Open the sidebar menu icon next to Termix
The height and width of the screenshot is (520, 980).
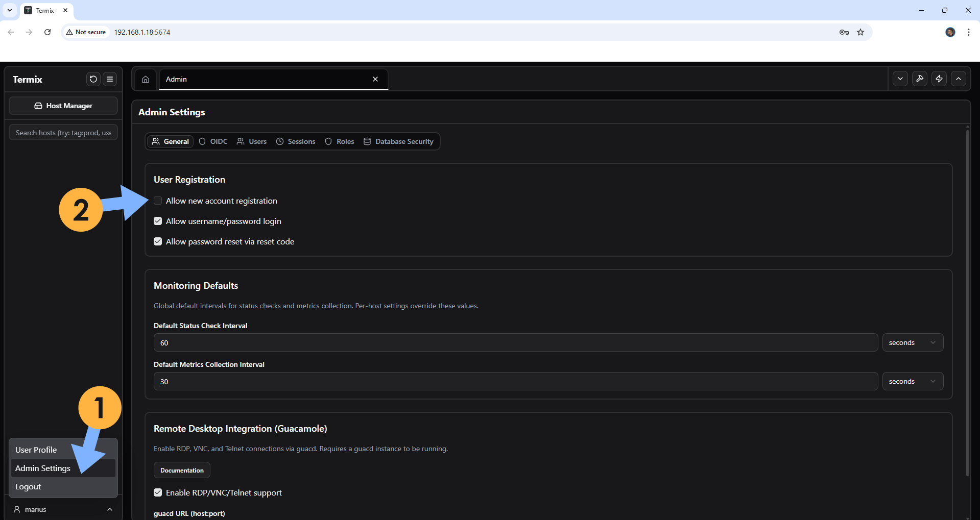coord(110,79)
